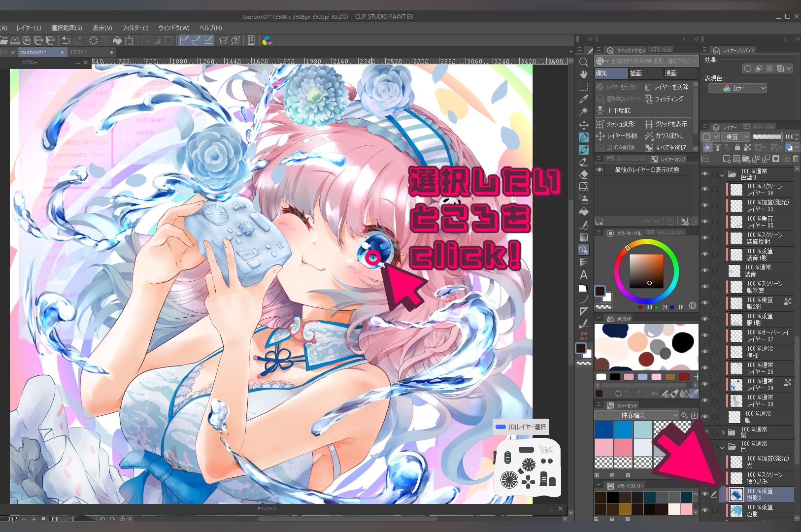Hide the 装飾反射 layer

(x=705, y=238)
